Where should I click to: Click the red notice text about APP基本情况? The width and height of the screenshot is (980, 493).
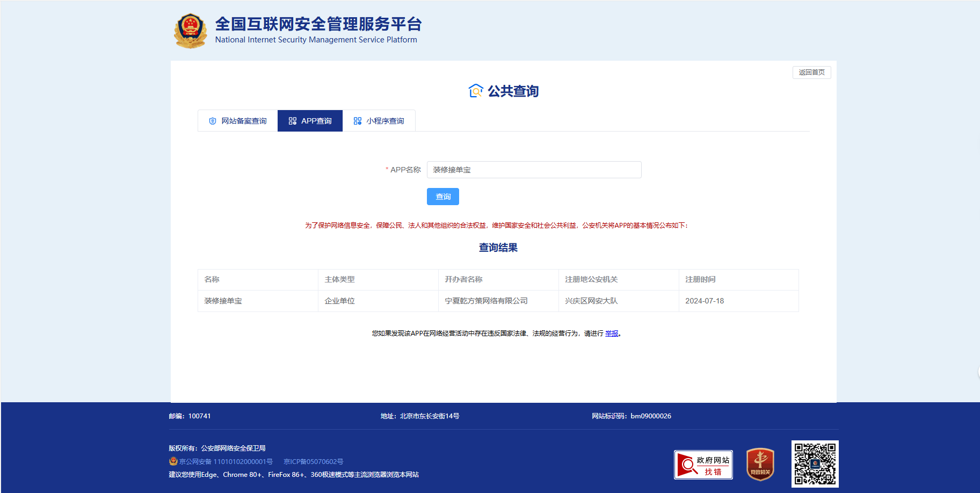pyautogui.click(x=496, y=226)
